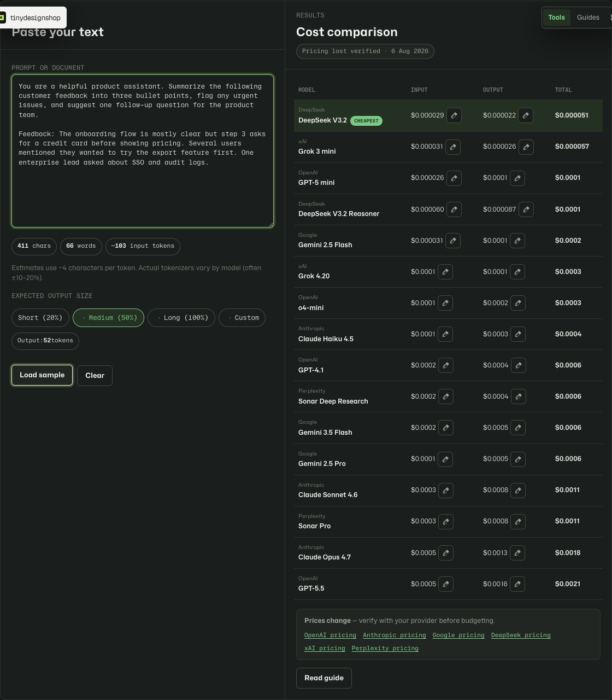Focus the prompt or document textarea
Viewport: 612px width, 700px height.
[143, 151]
